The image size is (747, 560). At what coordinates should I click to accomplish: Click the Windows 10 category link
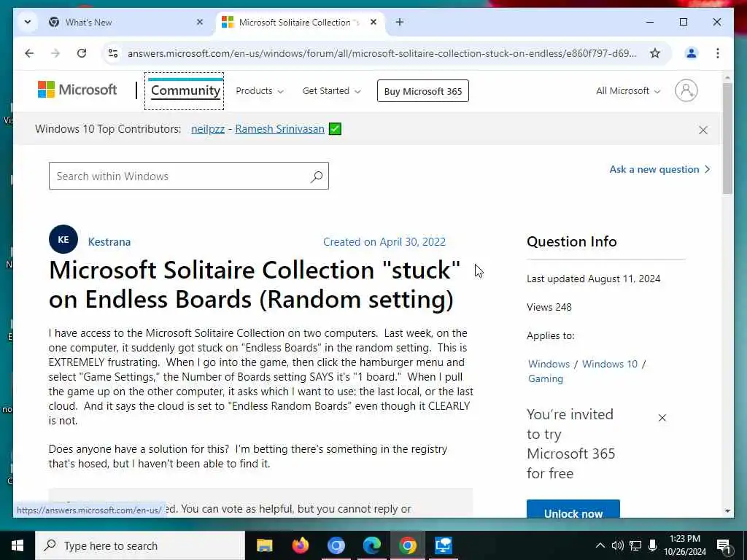[610, 365]
